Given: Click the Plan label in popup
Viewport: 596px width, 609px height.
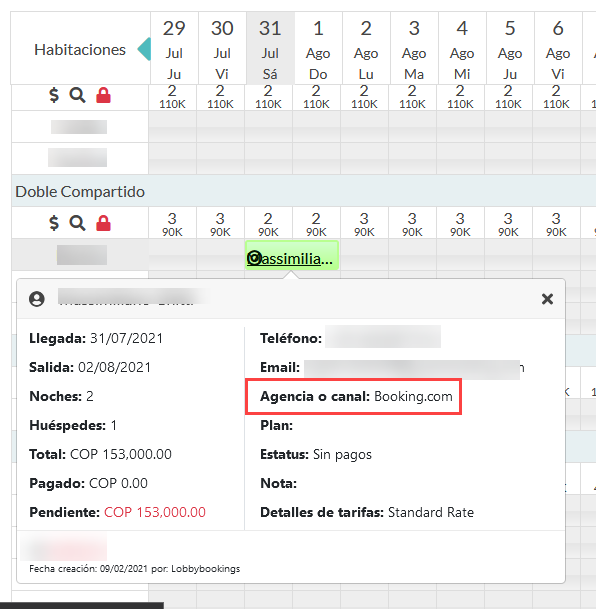Looking at the screenshot, I should [x=276, y=425].
